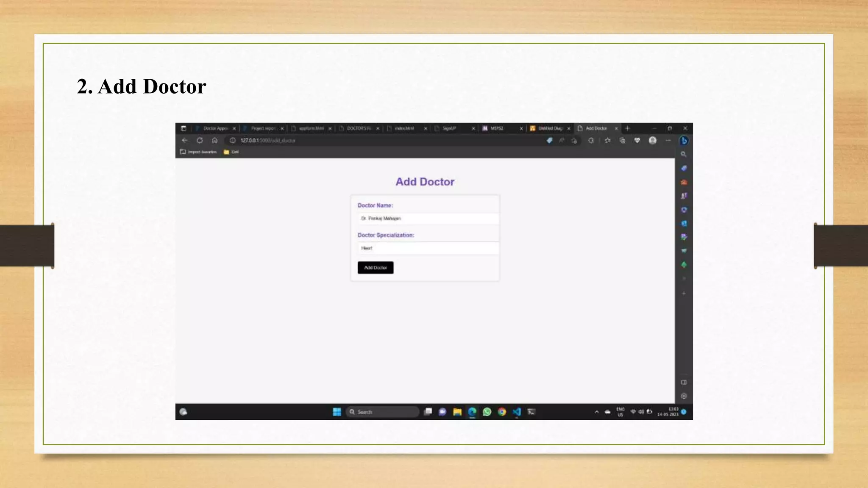
Task: Switch to the SignUP tab
Action: (449, 128)
